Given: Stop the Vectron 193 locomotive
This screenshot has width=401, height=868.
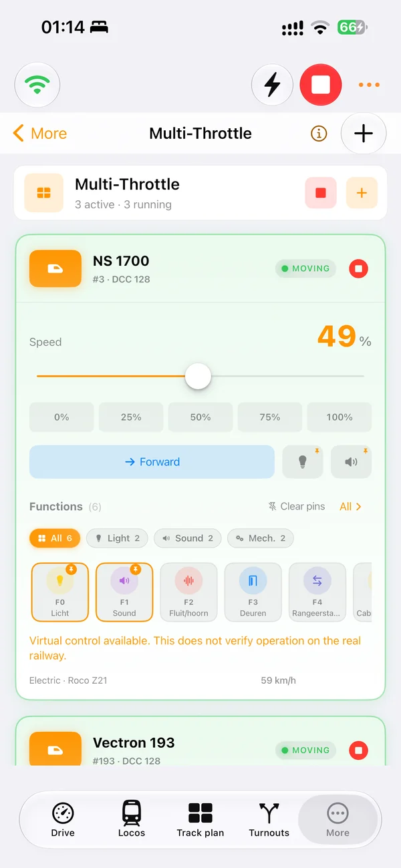Looking at the screenshot, I should 358,750.
